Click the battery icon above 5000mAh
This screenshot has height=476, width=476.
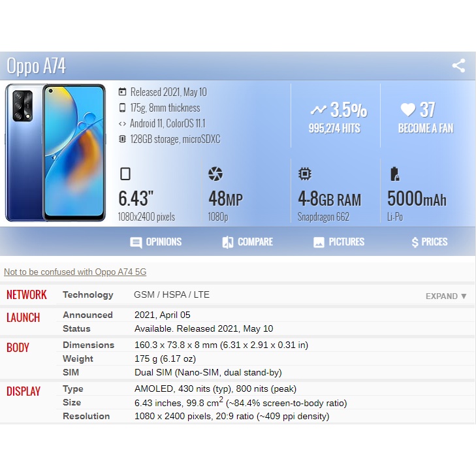[x=394, y=174]
